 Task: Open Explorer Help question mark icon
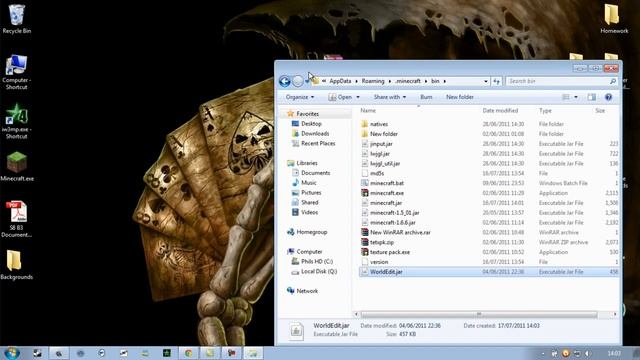click(x=608, y=97)
